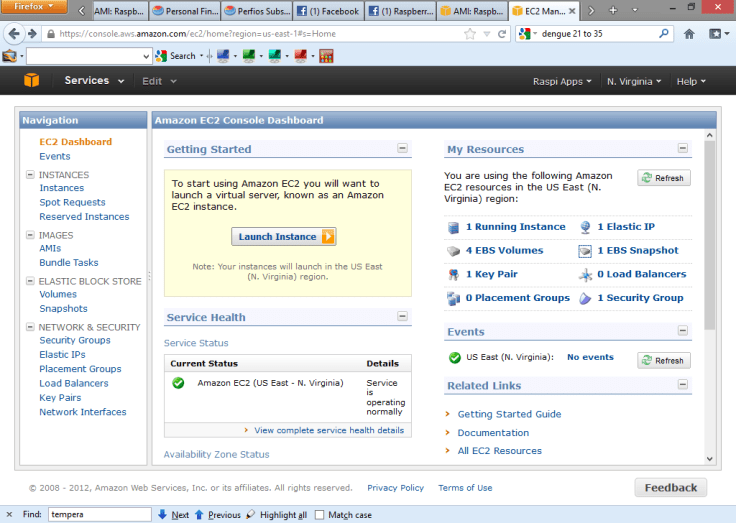Click the Find text input field

98,515
